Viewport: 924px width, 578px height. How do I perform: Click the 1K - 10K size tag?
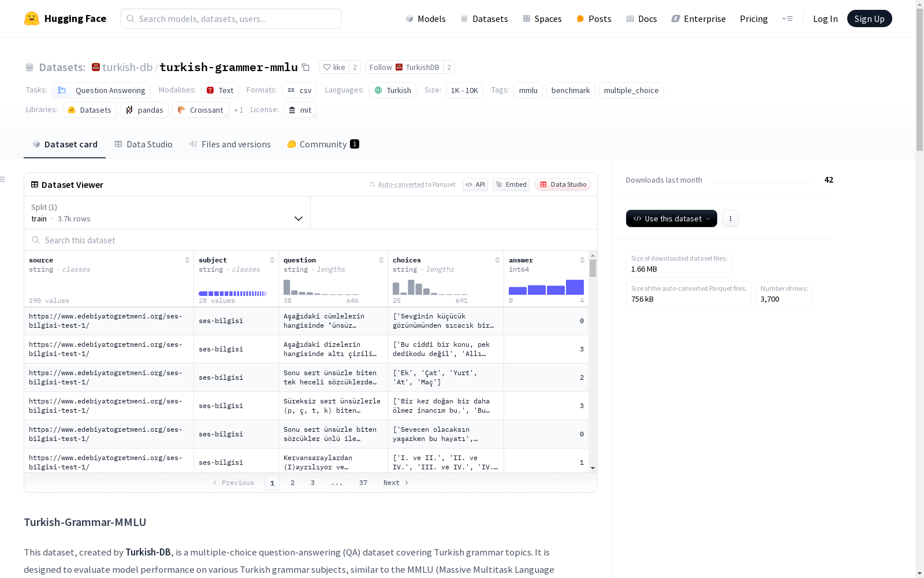464,90
